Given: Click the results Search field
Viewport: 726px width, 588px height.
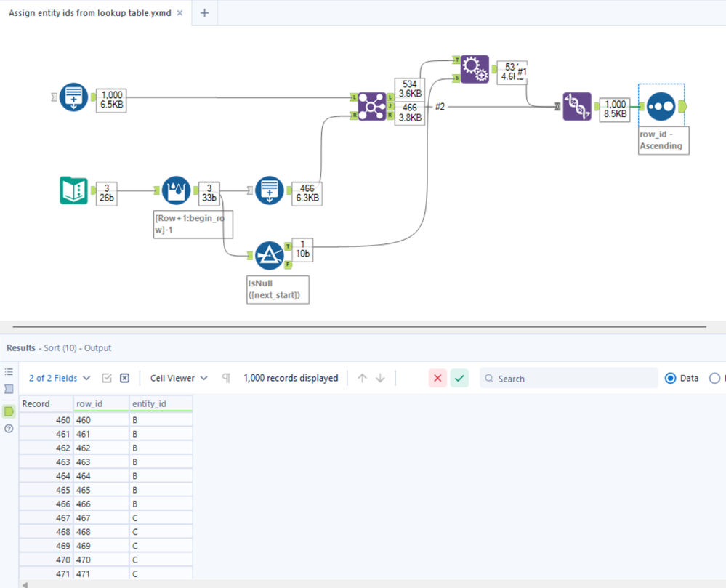Looking at the screenshot, I should tap(568, 378).
